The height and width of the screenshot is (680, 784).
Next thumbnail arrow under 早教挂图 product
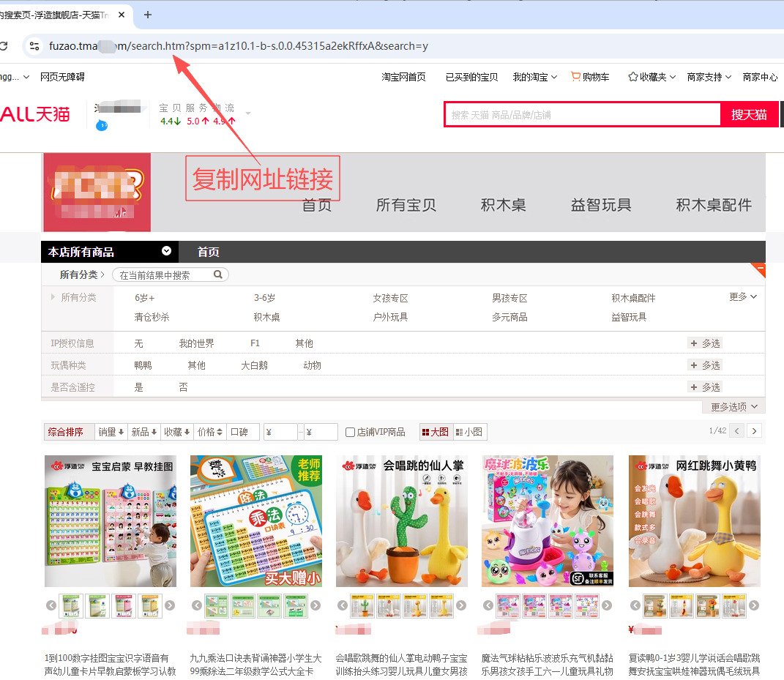(x=170, y=605)
